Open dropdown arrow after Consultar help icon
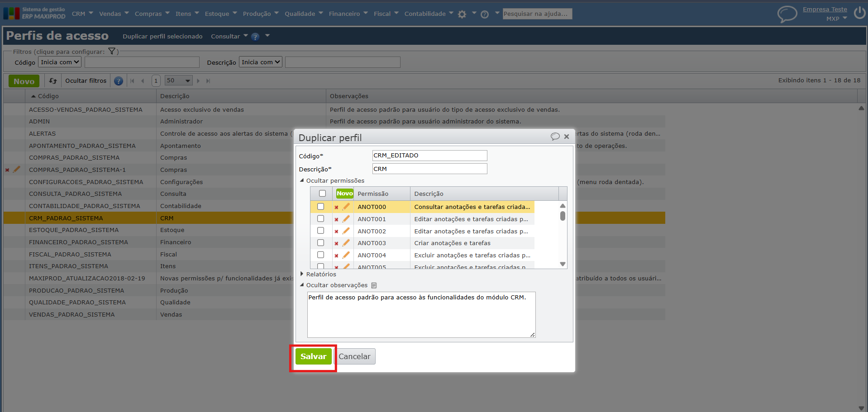Viewport: 868px width, 412px height. [x=267, y=36]
